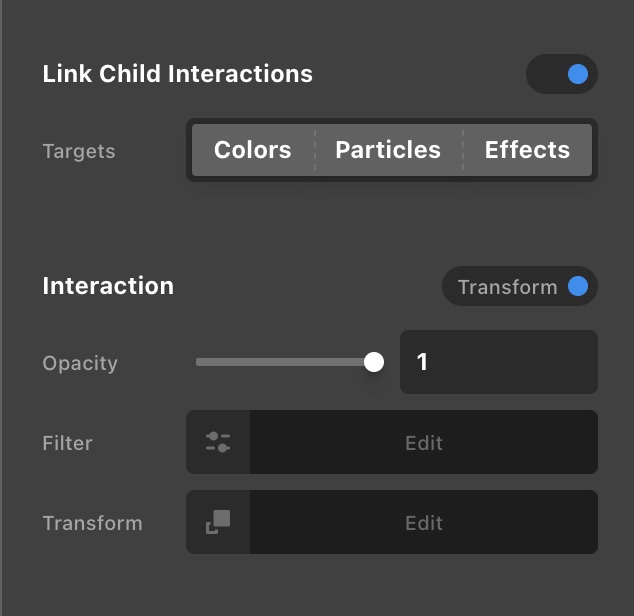Click the dashed divider between Colors and Particles
Viewport: 634px width, 616px height.
[315, 150]
